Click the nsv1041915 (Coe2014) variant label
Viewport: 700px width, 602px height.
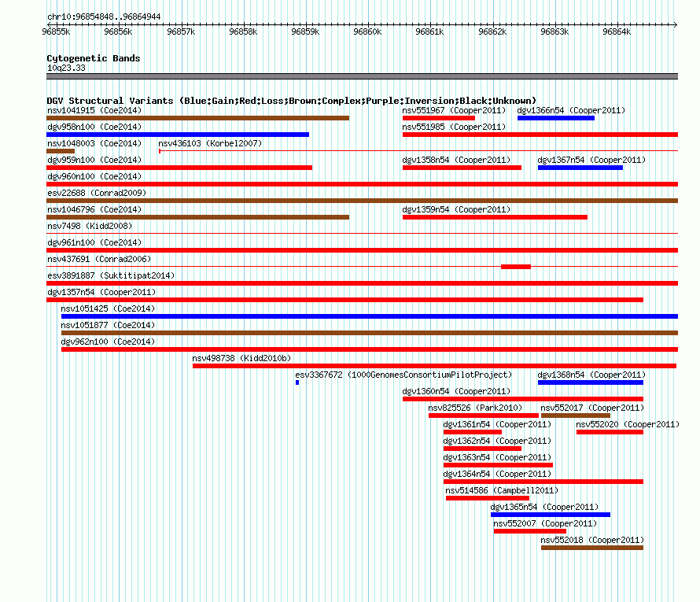(x=94, y=110)
